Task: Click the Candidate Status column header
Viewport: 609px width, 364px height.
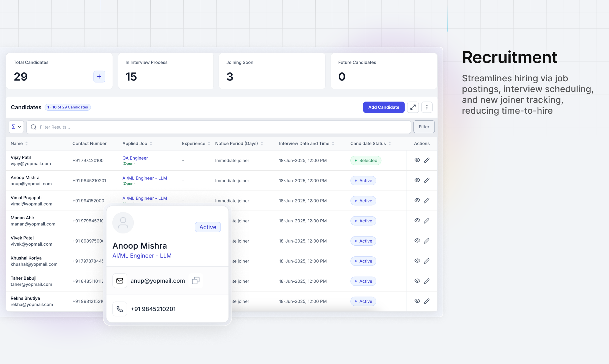Action: point(368,143)
